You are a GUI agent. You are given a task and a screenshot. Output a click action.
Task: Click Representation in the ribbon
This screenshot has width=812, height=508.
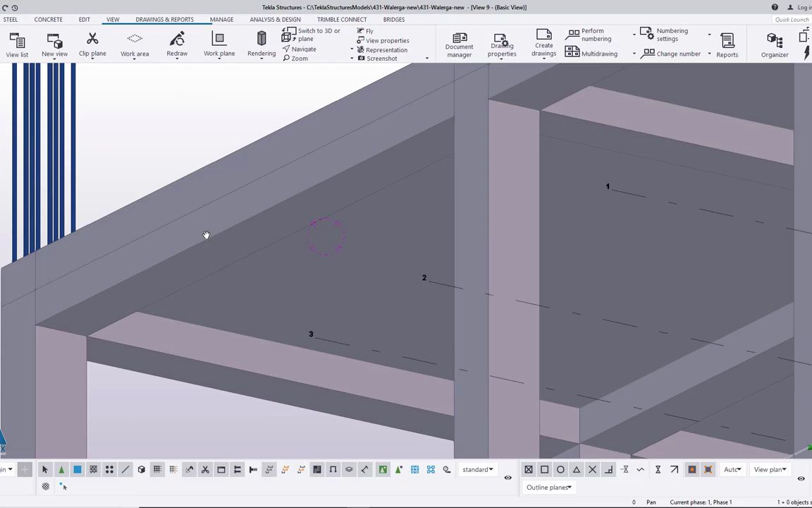[x=381, y=50]
